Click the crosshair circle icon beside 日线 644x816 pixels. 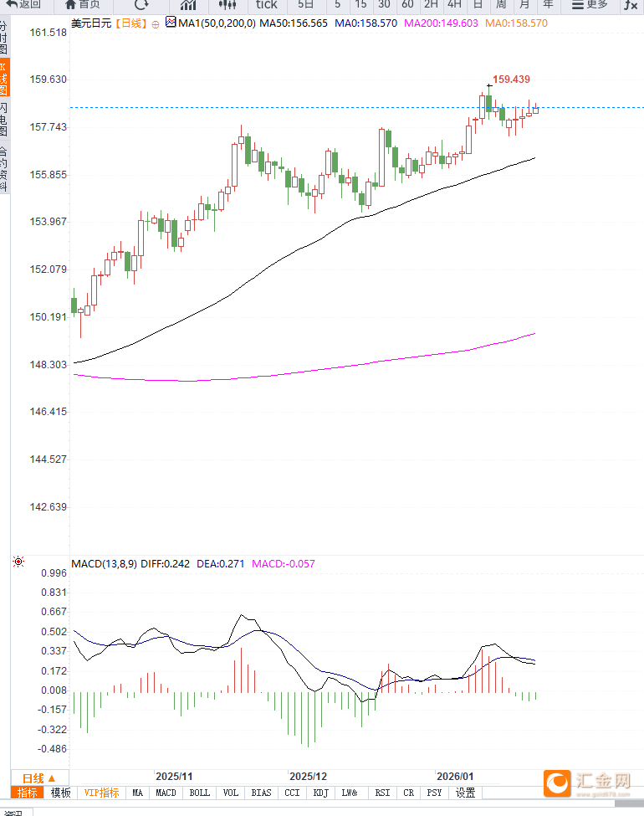(x=155, y=24)
